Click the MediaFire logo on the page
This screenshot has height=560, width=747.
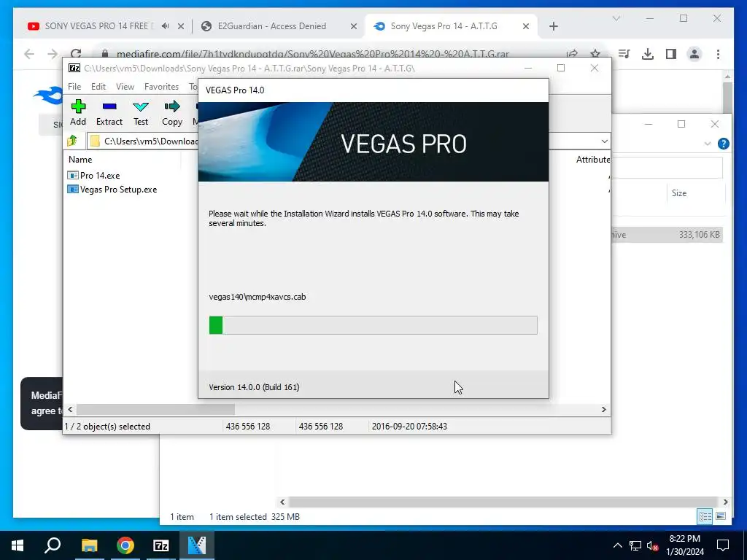tap(48, 96)
